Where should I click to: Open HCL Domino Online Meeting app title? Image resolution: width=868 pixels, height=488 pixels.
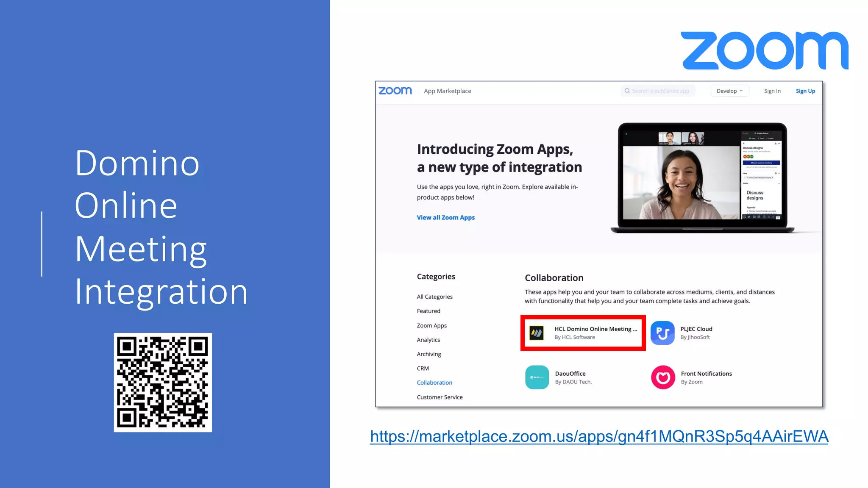pos(595,329)
